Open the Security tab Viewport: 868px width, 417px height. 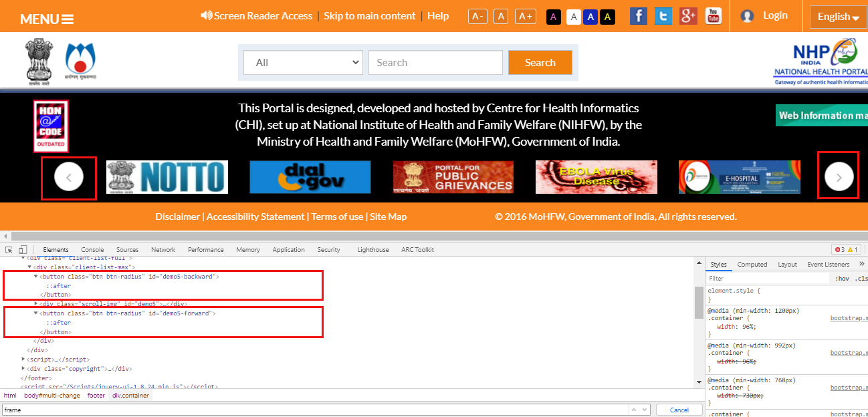pyautogui.click(x=329, y=249)
